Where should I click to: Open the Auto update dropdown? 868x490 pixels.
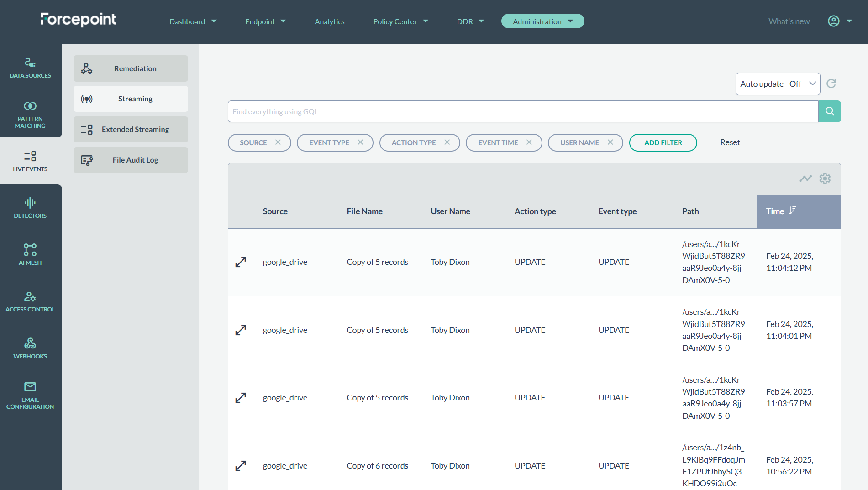777,84
